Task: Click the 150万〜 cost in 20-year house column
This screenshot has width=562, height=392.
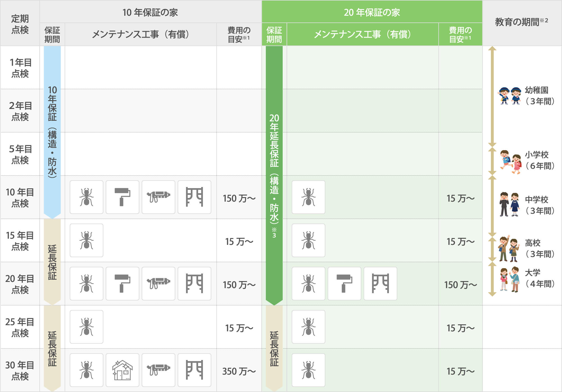Action: (461, 285)
